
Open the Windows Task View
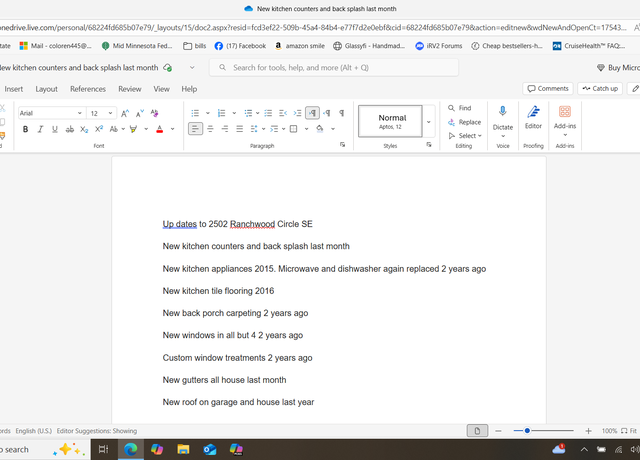tap(104, 449)
